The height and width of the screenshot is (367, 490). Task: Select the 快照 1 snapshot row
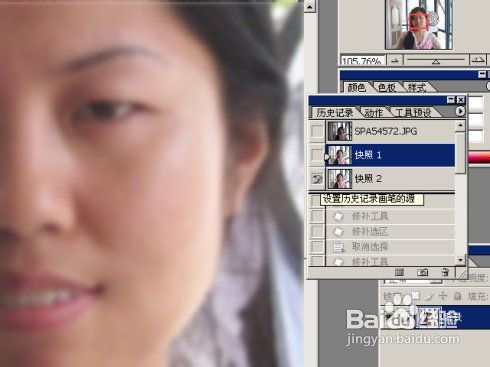(x=390, y=155)
